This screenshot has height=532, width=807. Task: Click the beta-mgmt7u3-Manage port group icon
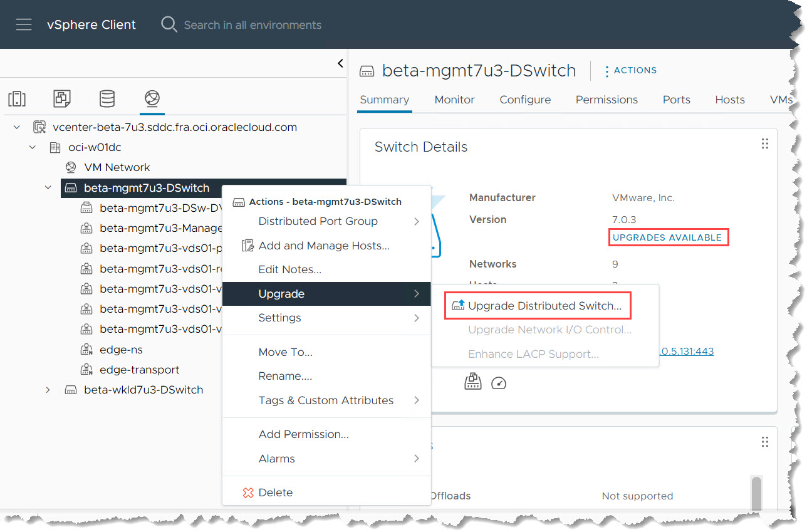[86, 228]
